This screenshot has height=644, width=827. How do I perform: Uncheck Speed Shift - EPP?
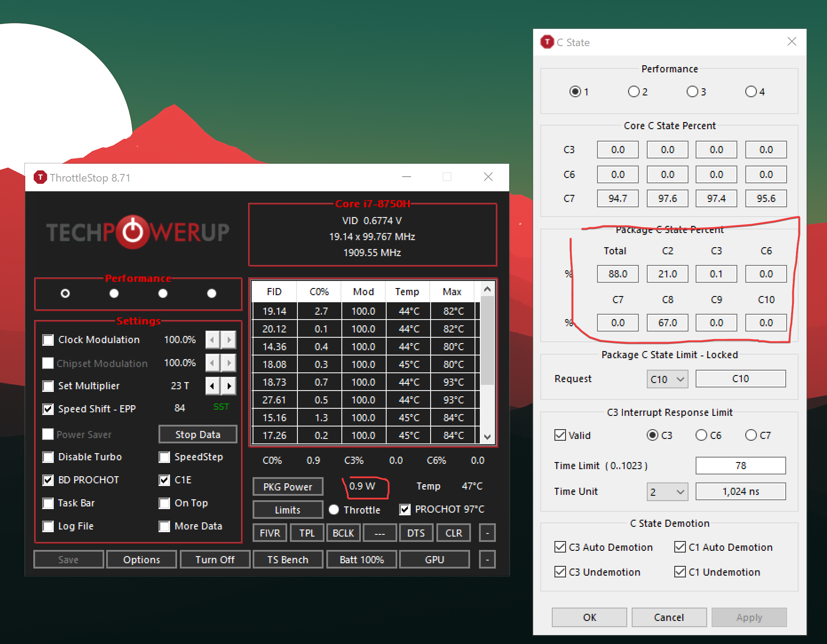click(48, 409)
